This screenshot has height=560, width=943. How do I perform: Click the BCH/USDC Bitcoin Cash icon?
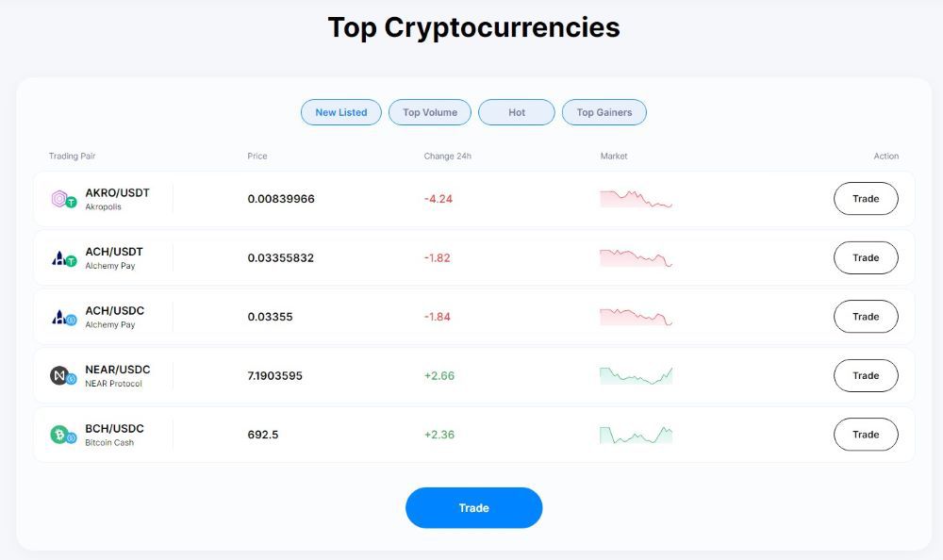pyautogui.click(x=63, y=435)
